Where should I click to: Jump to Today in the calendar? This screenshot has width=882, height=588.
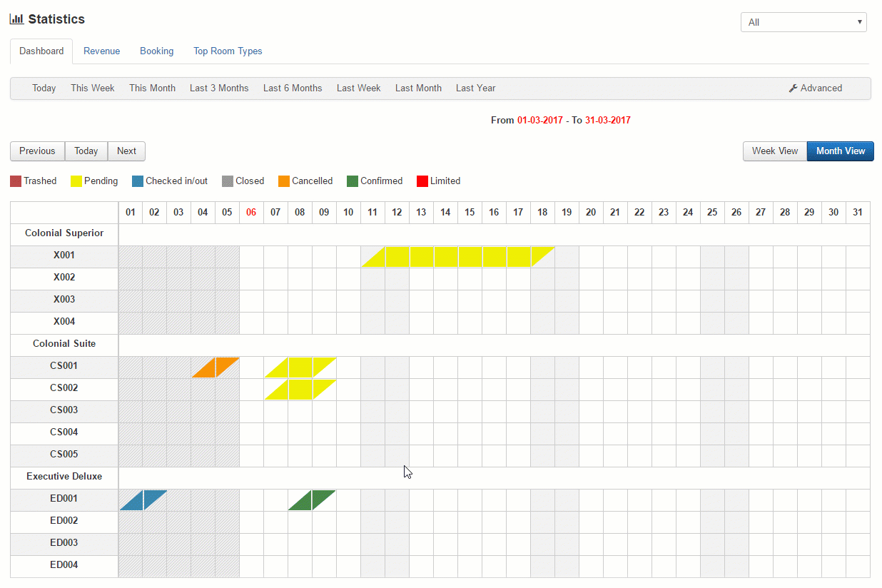click(x=86, y=151)
